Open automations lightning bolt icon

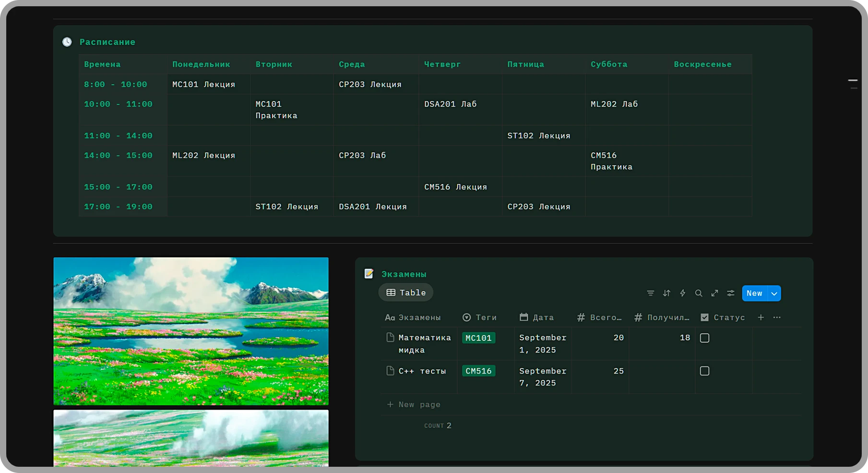[x=682, y=293]
